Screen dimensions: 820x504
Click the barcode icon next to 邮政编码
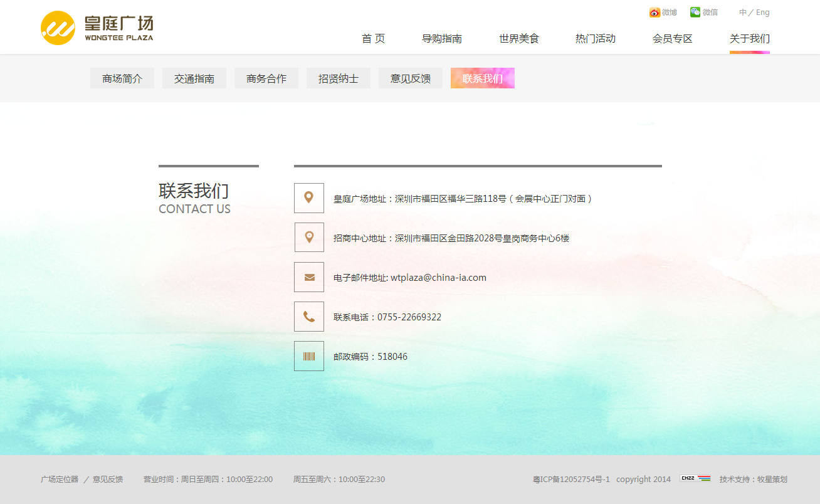coord(308,355)
